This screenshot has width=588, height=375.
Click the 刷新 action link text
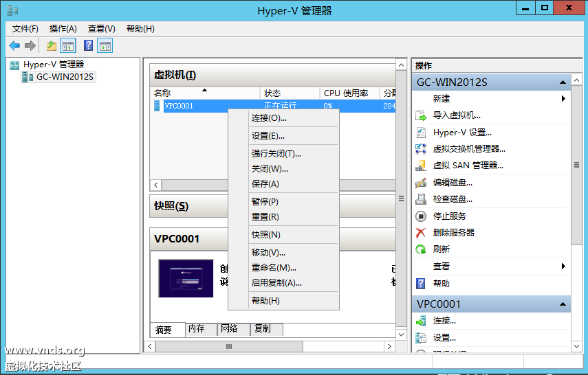tap(442, 249)
